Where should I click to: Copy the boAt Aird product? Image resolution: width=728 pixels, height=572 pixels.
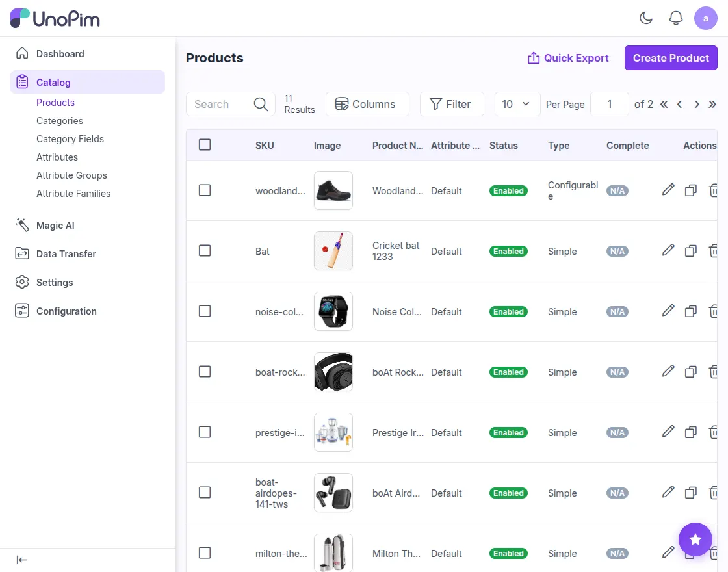[x=691, y=492]
